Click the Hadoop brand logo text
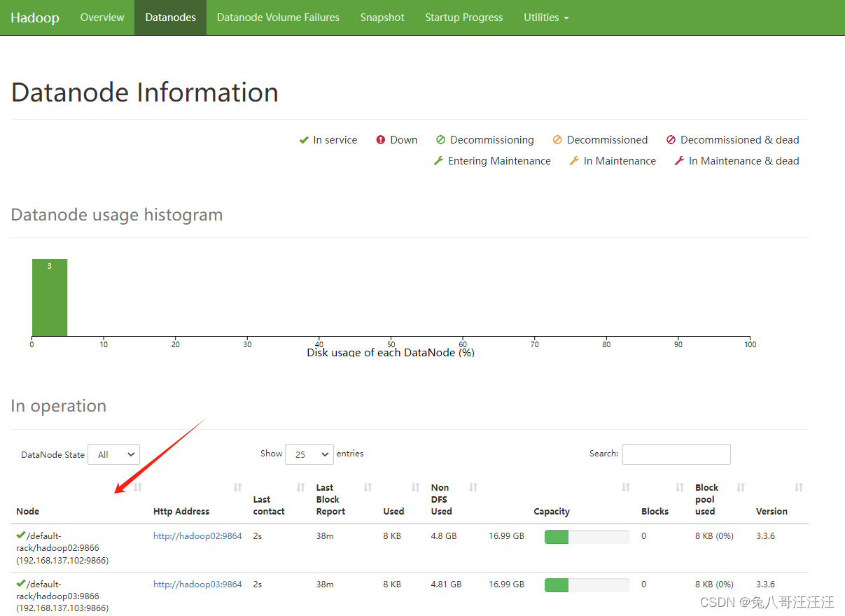The width and height of the screenshot is (845, 616). (x=35, y=17)
